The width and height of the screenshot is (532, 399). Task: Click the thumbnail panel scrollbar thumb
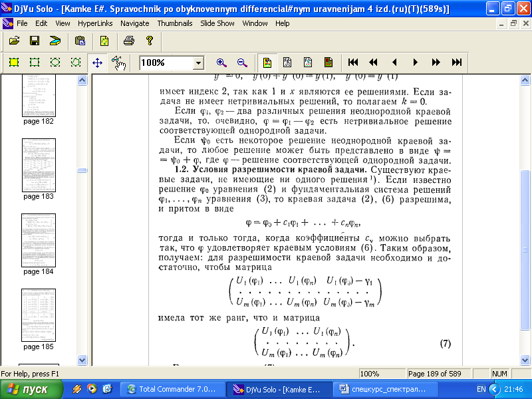(x=82, y=170)
